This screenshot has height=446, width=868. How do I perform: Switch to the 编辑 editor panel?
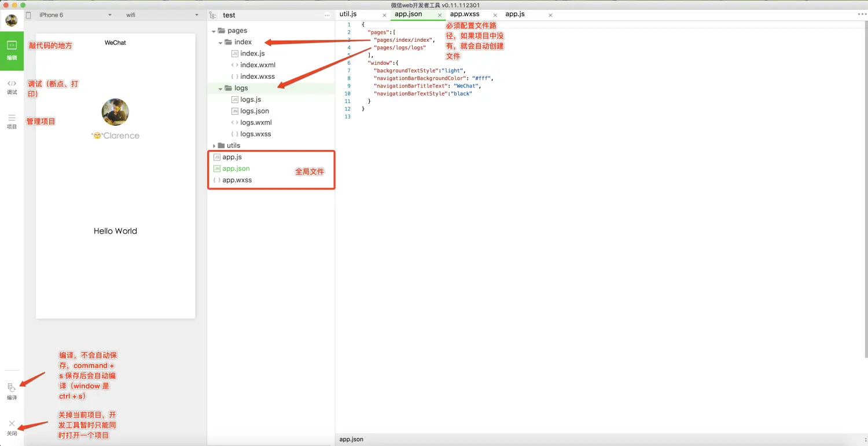pos(12,51)
